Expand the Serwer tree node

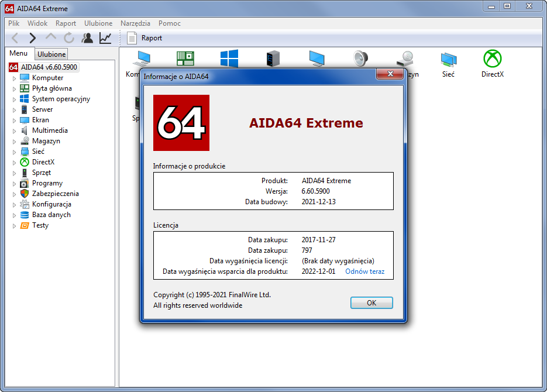click(x=14, y=110)
